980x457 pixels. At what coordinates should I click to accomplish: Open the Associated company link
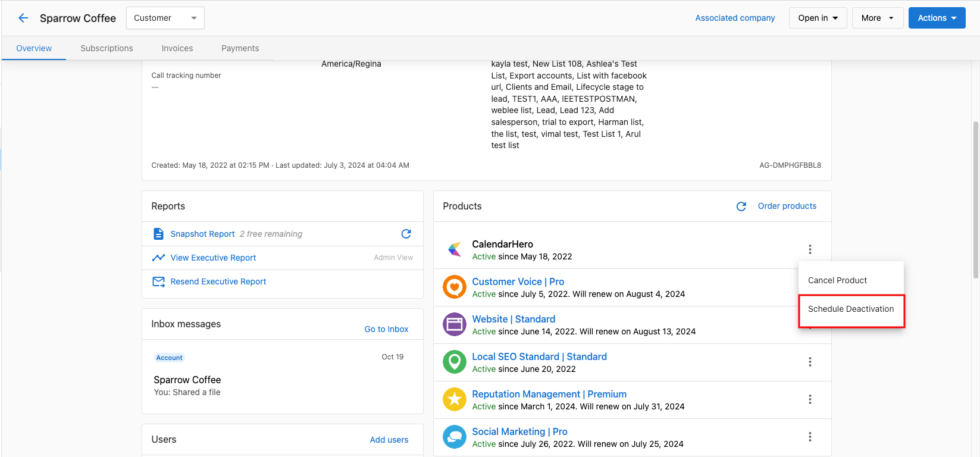735,18
